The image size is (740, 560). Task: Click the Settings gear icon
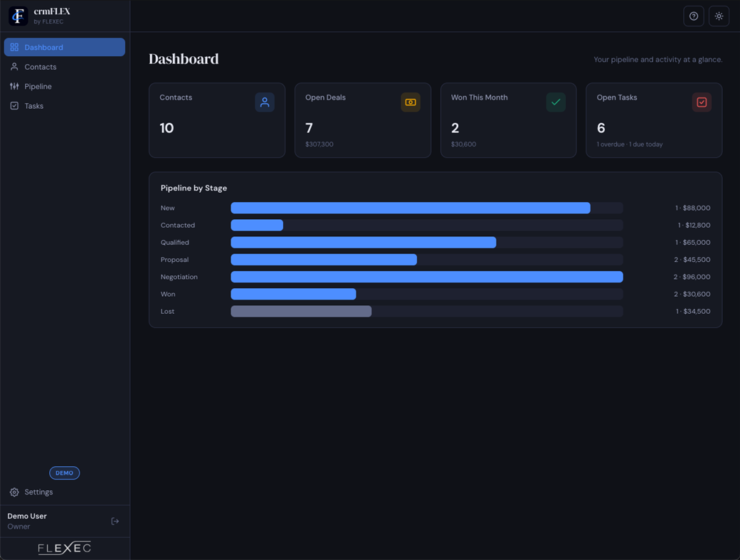(x=15, y=492)
